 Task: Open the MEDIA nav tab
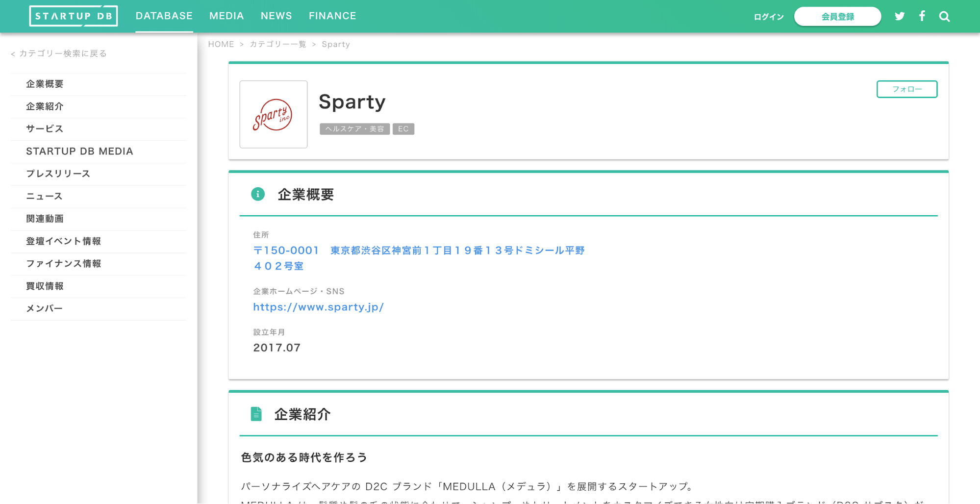(226, 16)
